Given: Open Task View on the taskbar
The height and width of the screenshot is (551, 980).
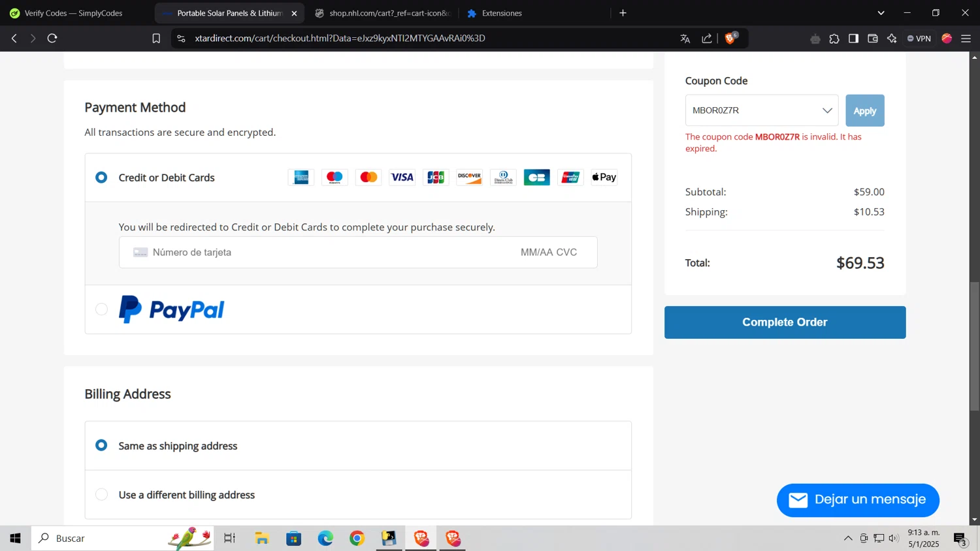Looking at the screenshot, I should point(229,538).
